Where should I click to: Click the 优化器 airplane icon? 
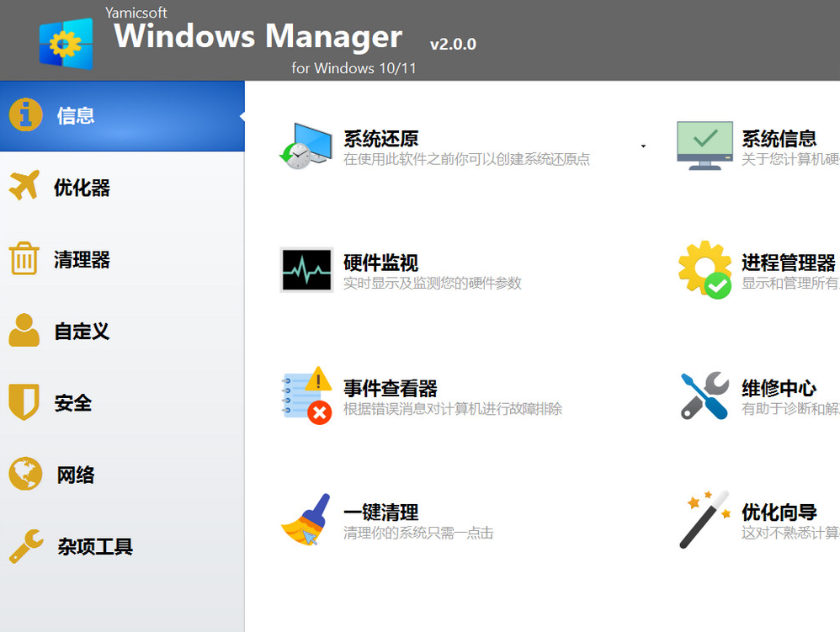pos(24,186)
